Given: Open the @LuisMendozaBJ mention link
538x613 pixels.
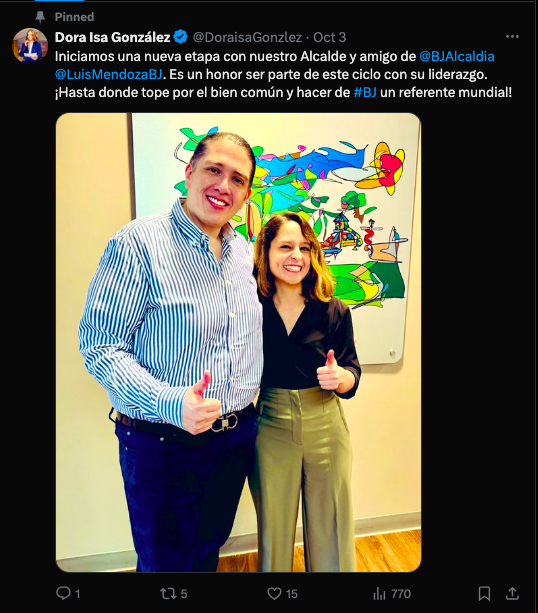Looking at the screenshot, I should coord(109,74).
